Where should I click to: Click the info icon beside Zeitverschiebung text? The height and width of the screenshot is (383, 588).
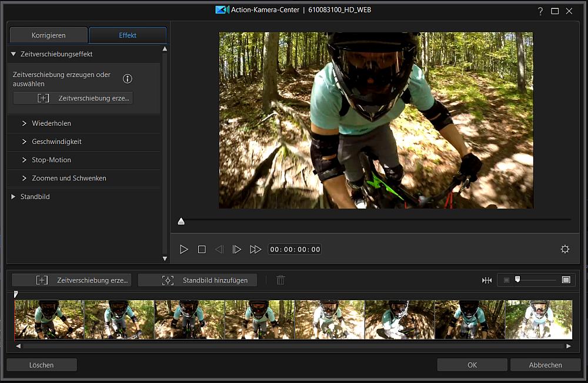coord(128,79)
